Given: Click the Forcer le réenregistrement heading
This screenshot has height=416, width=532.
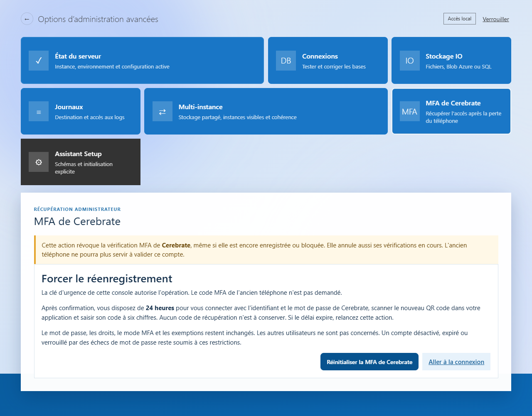Looking at the screenshot, I should (x=107, y=279).
